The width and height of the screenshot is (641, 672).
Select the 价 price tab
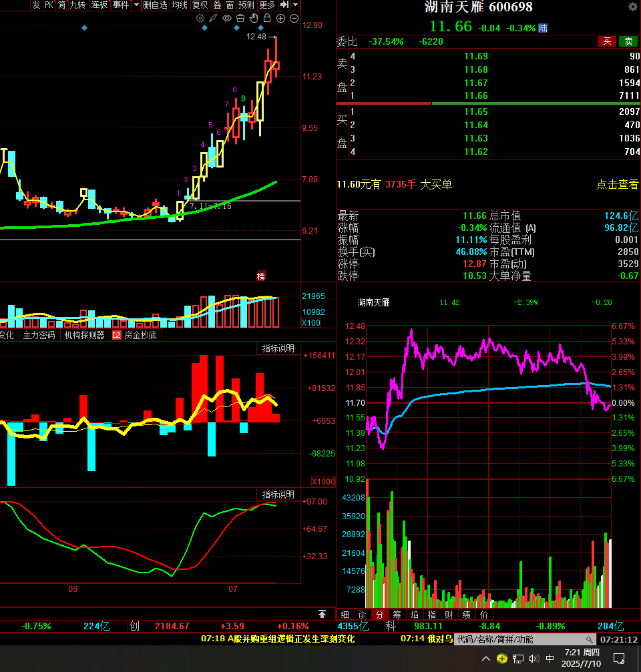pos(483,615)
